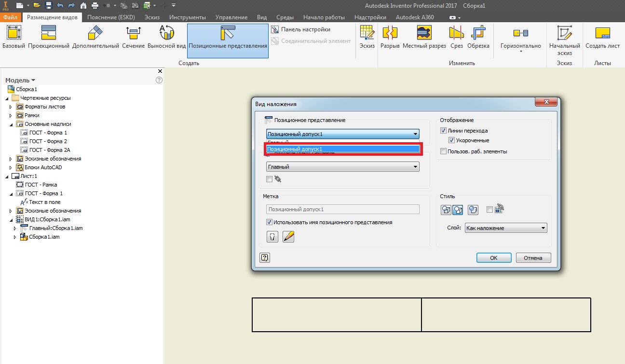Create a Базовый view
Viewport: 625px width, 364px height.
14,38
